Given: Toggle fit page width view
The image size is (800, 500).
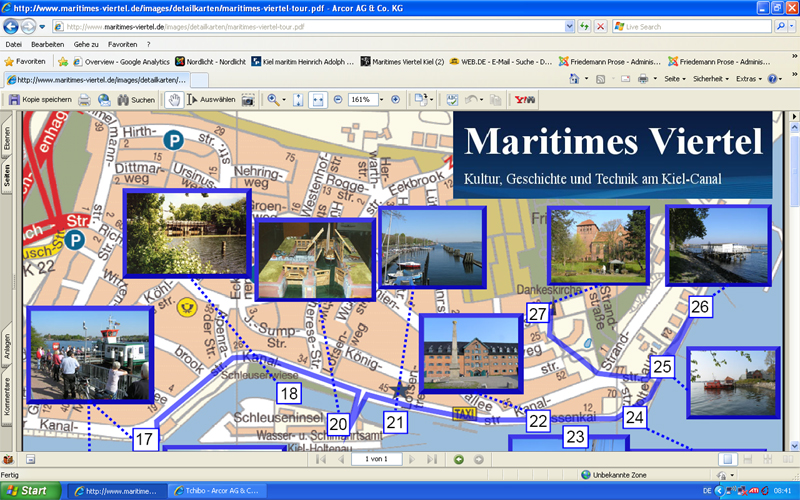Looking at the screenshot, I should (318, 100).
